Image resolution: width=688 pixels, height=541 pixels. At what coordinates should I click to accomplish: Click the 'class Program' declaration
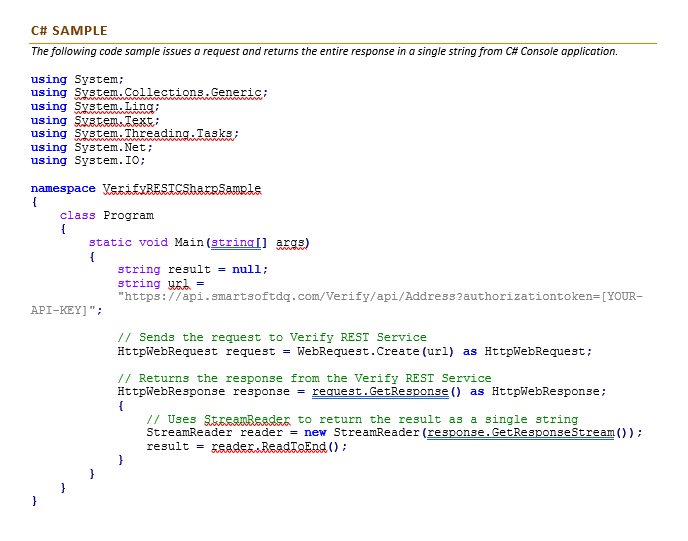[107, 215]
